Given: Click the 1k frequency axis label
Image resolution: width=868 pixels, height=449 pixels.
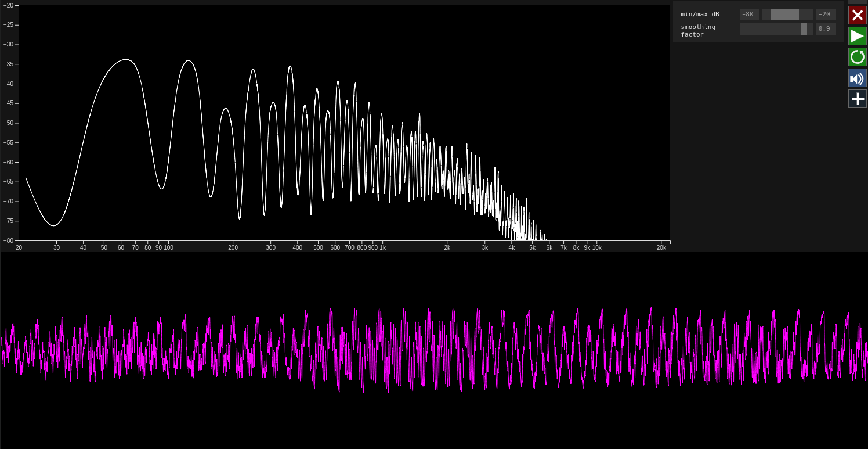Looking at the screenshot, I should coord(382,248).
